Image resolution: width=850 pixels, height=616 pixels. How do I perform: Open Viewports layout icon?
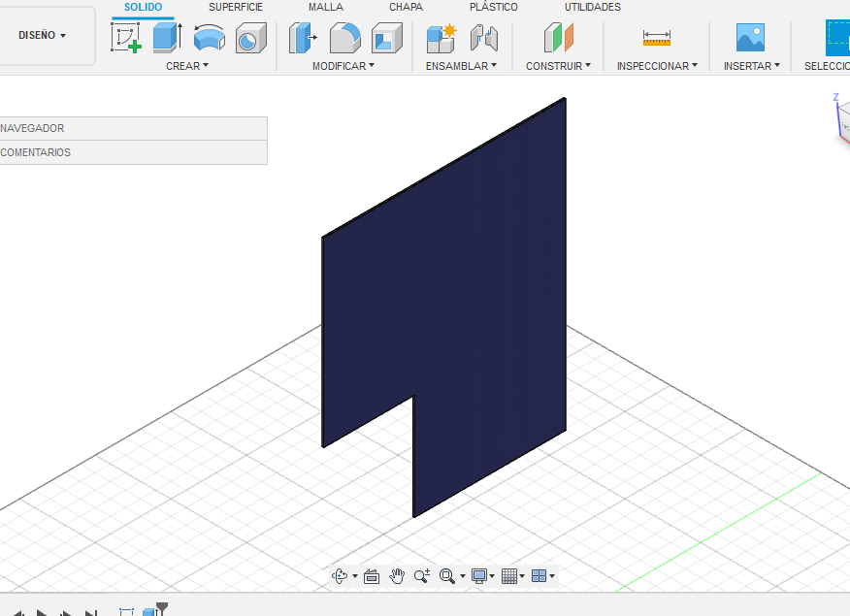539,576
